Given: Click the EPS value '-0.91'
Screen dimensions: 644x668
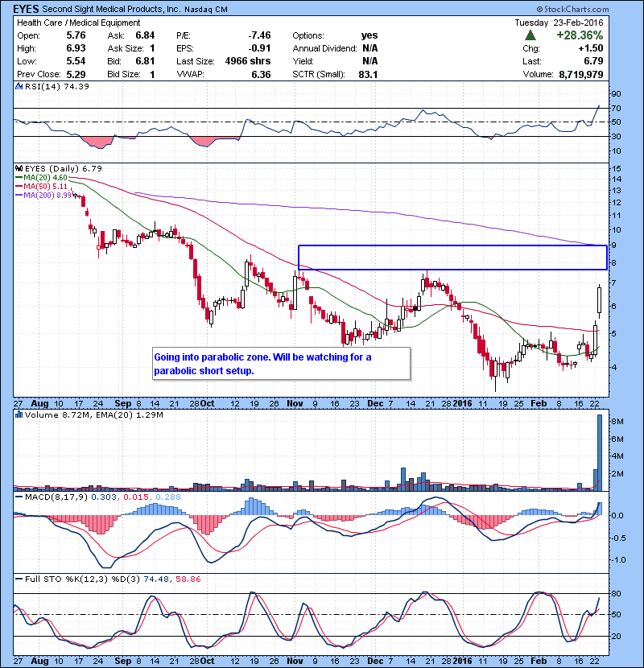Looking at the screenshot, I should point(259,48).
